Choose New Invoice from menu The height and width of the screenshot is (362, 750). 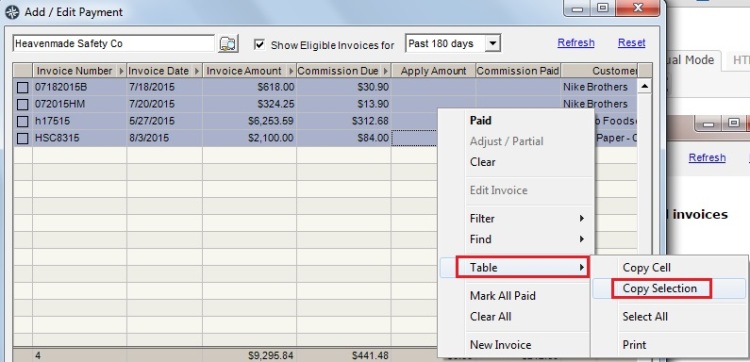(516, 345)
